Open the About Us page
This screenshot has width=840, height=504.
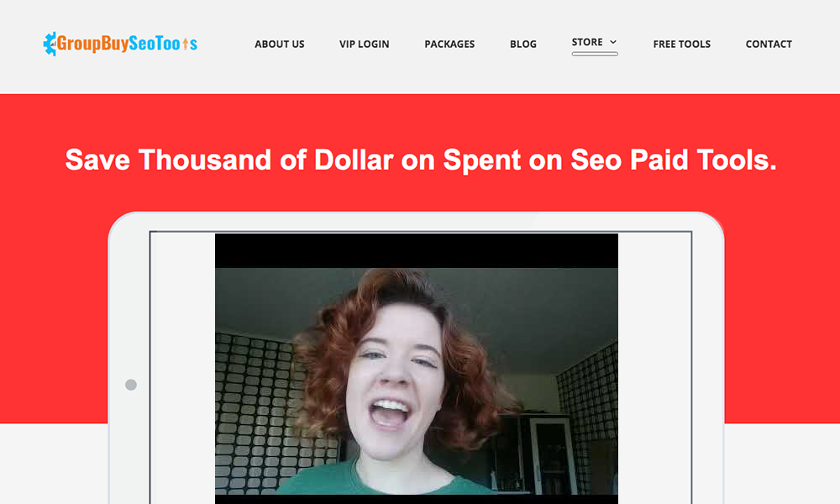click(279, 44)
